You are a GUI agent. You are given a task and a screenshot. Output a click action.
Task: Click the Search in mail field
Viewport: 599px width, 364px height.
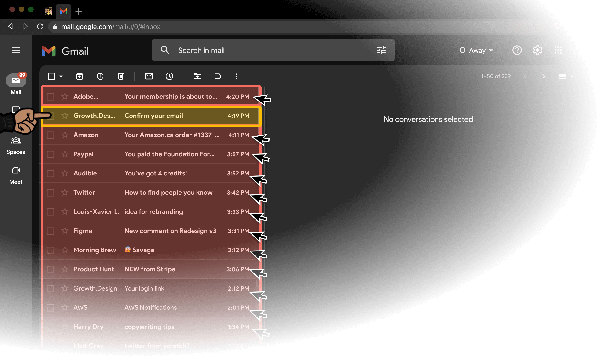pyautogui.click(x=273, y=50)
